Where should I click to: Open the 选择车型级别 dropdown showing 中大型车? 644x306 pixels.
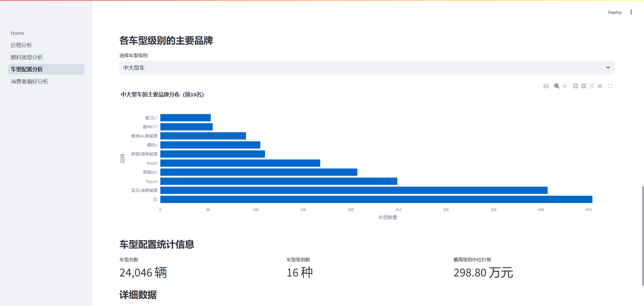point(367,68)
